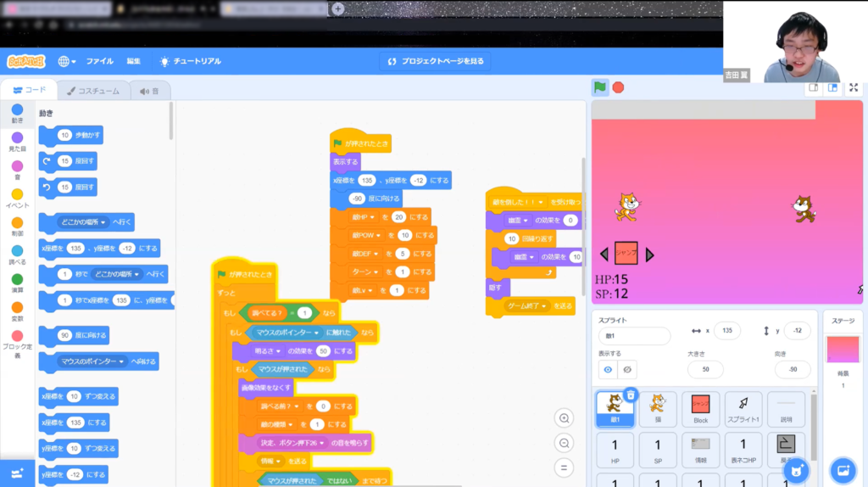
Task: Open ターン variable dropdown in script
Action: 364,272
